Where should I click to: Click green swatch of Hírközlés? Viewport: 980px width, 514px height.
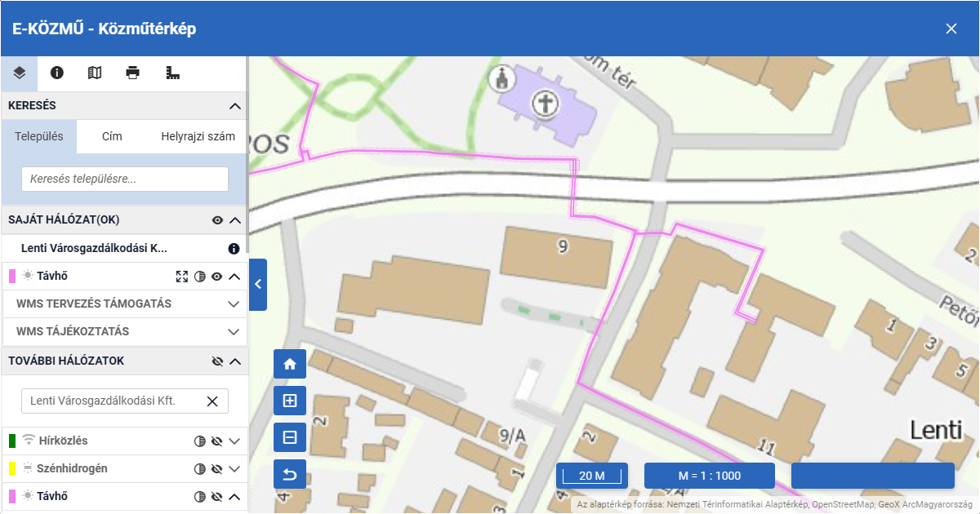[12, 441]
